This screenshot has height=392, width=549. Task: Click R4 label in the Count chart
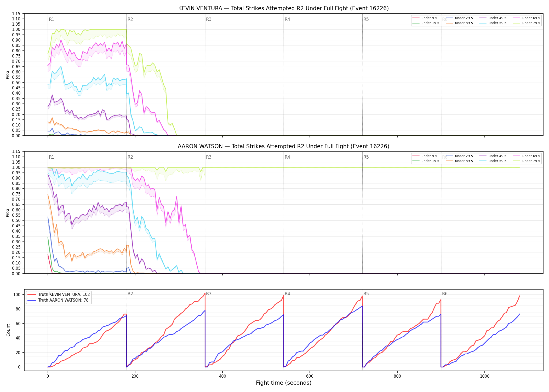coord(287,294)
